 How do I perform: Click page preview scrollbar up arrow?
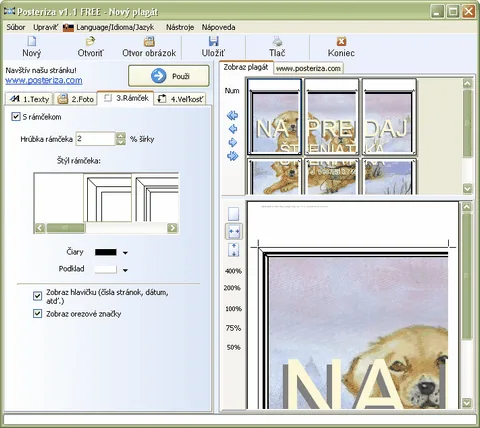point(467,207)
